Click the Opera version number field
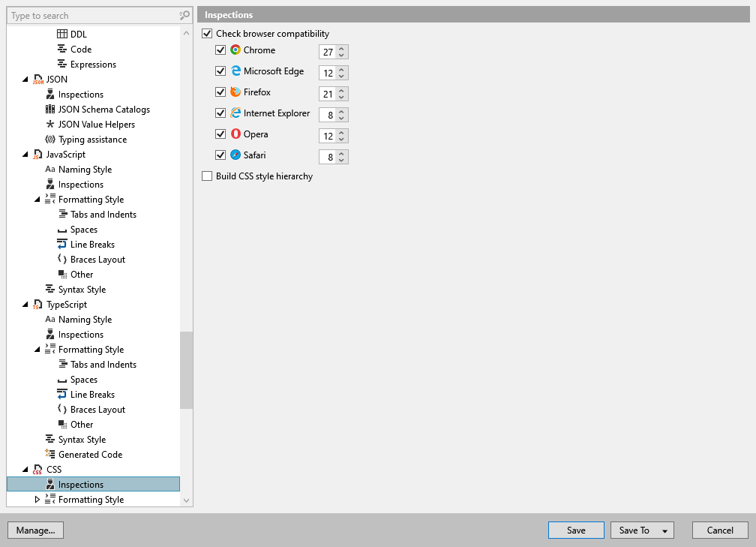This screenshot has height=547, width=756. pyautogui.click(x=328, y=136)
